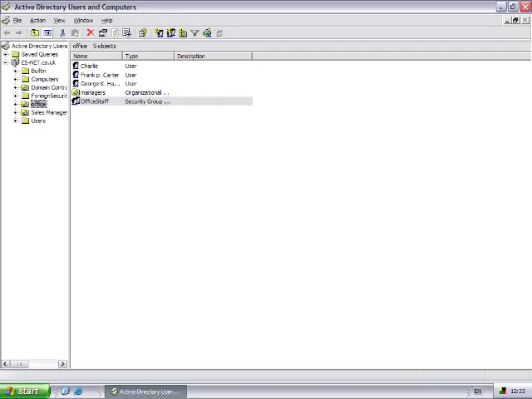Click the Active Directory taskbar button
The height and width of the screenshot is (399, 532).
pyautogui.click(x=146, y=392)
